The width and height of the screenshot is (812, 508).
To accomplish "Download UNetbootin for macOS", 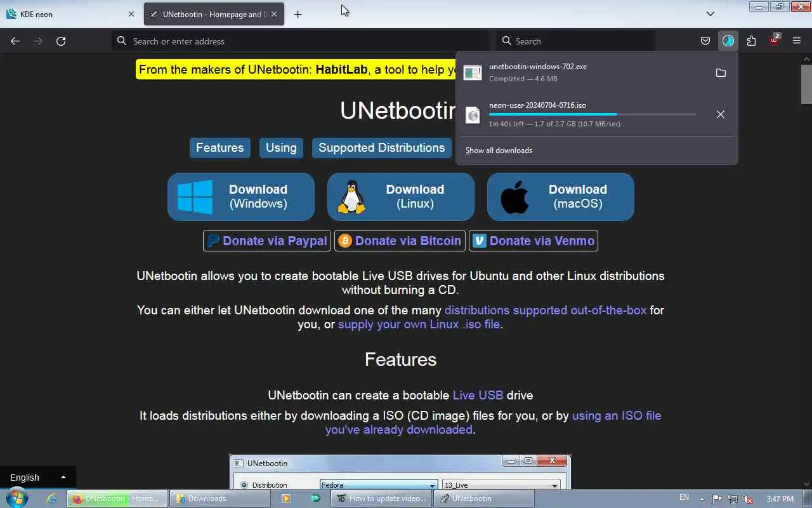I will pyautogui.click(x=561, y=197).
